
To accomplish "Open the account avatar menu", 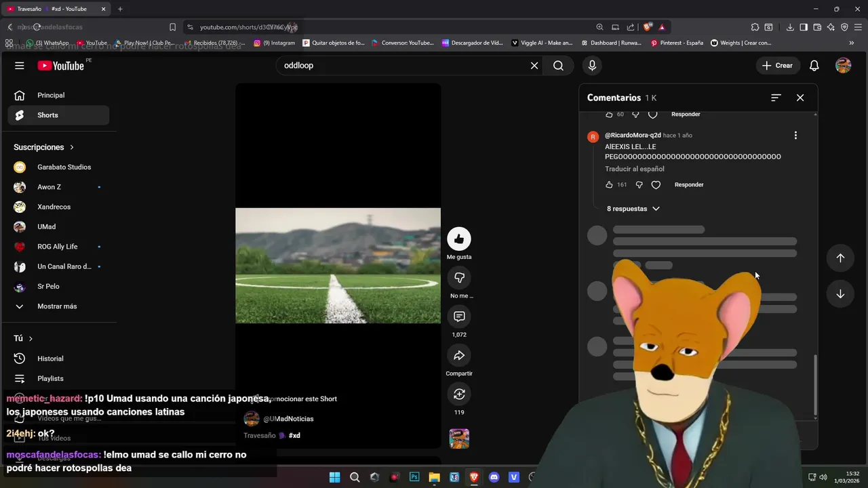I will (844, 66).
